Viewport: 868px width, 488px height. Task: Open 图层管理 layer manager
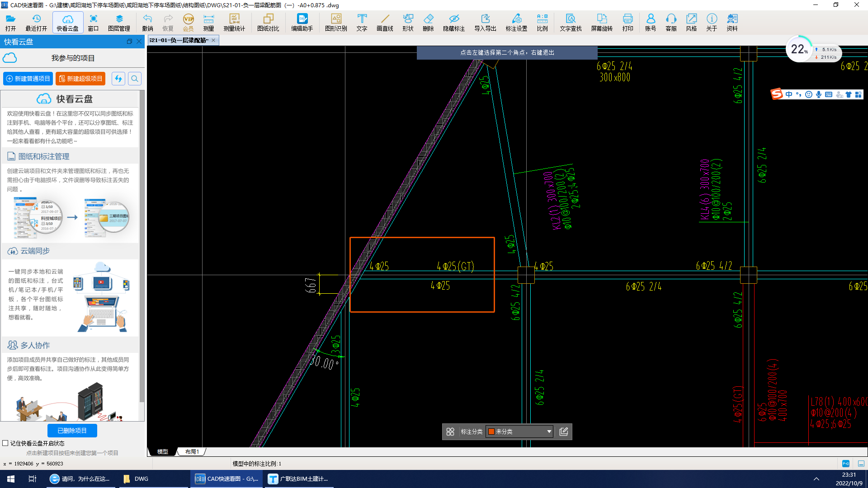[x=119, y=22]
